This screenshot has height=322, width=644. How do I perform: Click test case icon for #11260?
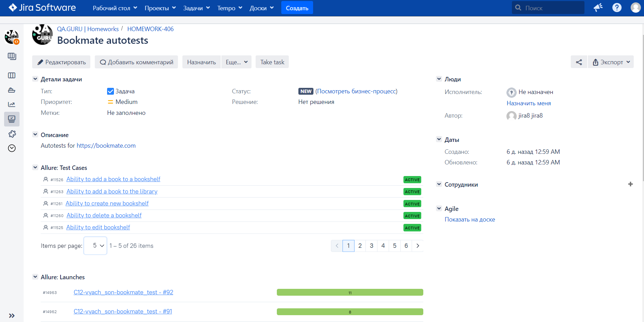pos(46,215)
